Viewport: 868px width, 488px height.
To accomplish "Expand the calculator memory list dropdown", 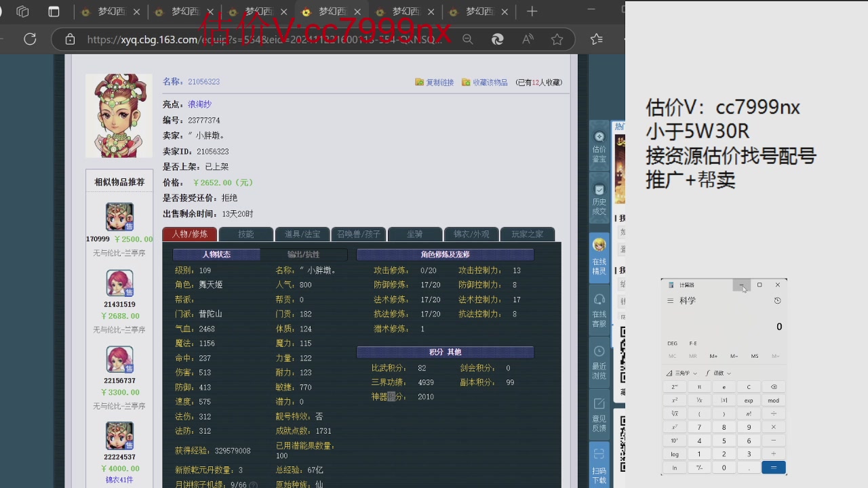I will 775,356.
